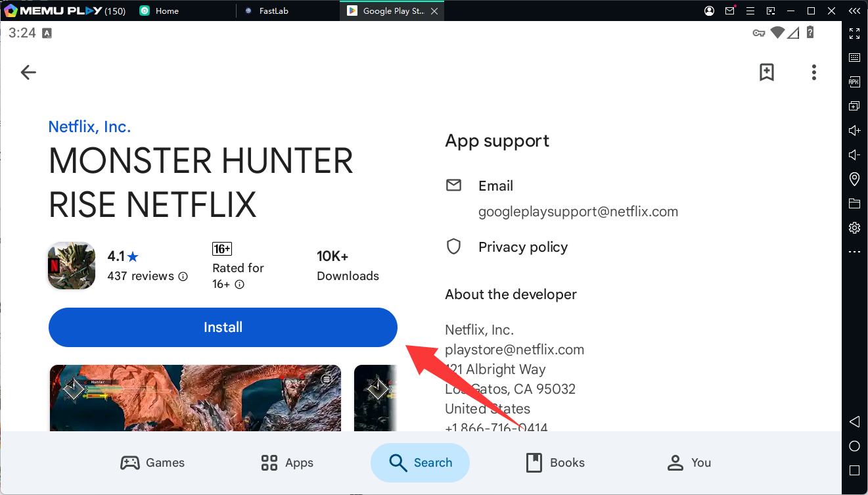Open the MEmu keyboard mapping icon
This screenshot has width=868, height=495.
pyautogui.click(x=854, y=58)
